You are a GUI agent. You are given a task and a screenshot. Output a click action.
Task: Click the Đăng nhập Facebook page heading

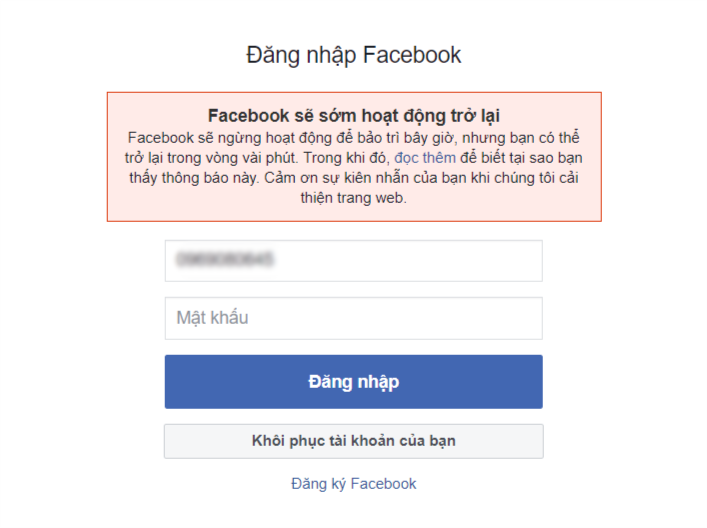point(354,55)
